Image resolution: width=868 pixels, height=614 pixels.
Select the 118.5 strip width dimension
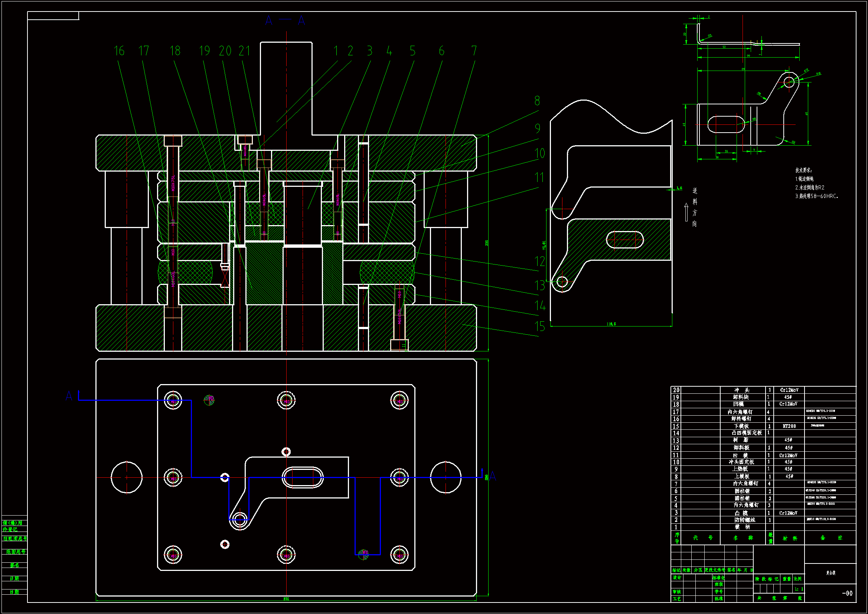tap(611, 324)
